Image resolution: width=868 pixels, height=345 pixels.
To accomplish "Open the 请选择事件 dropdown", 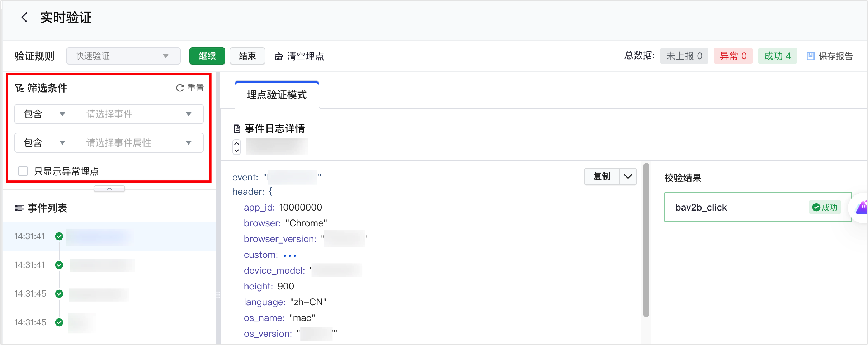I will 140,114.
